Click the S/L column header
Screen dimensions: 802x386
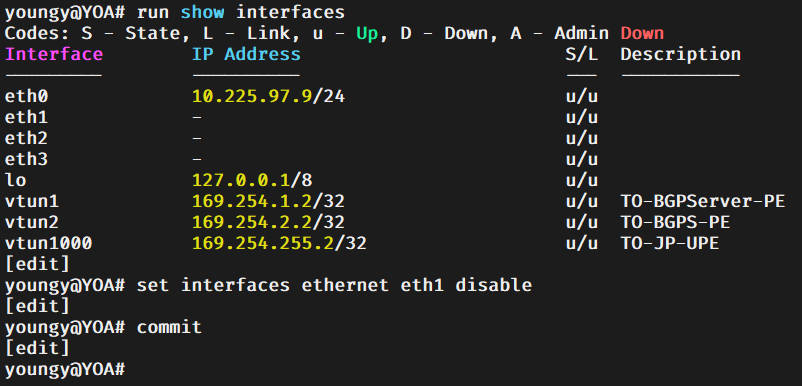pyautogui.click(x=582, y=54)
